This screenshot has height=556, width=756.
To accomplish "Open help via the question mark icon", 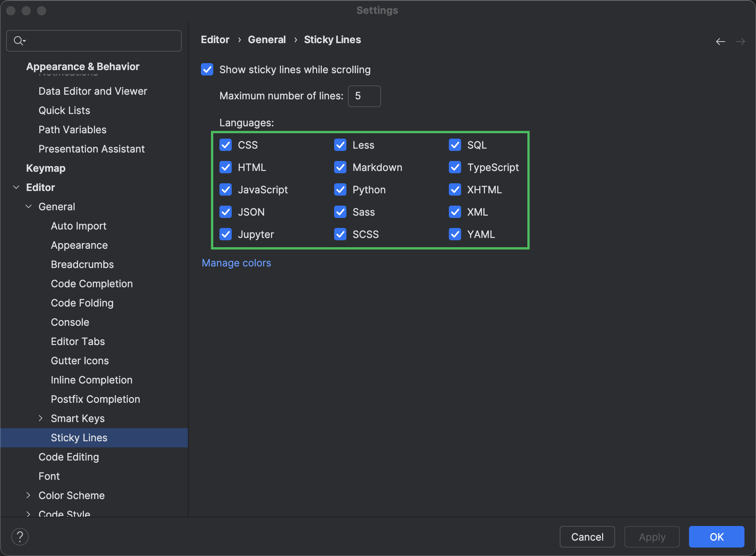I will tap(20, 536).
